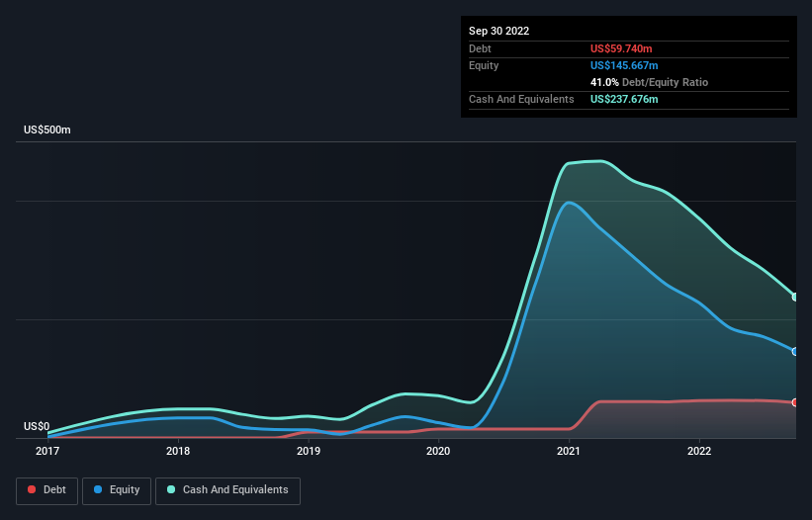Click the Debt row label in tooltip
This screenshot has height=520, width=812.
[x=480, y=48]
